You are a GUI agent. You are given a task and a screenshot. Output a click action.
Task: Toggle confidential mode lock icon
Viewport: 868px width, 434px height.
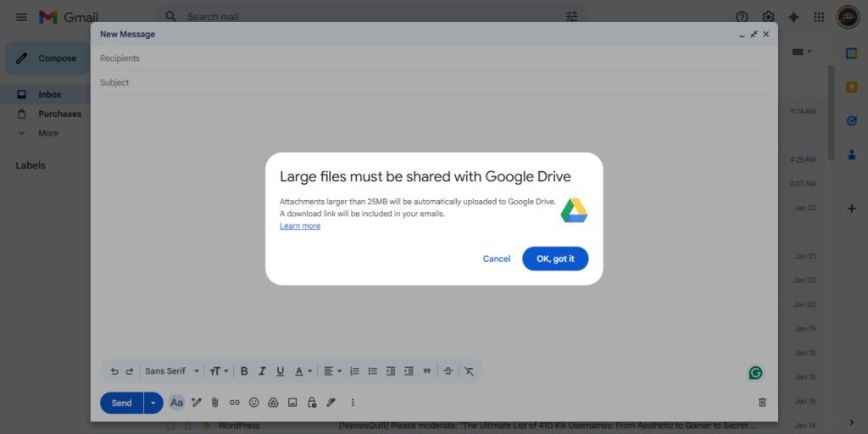coord(312,403)
